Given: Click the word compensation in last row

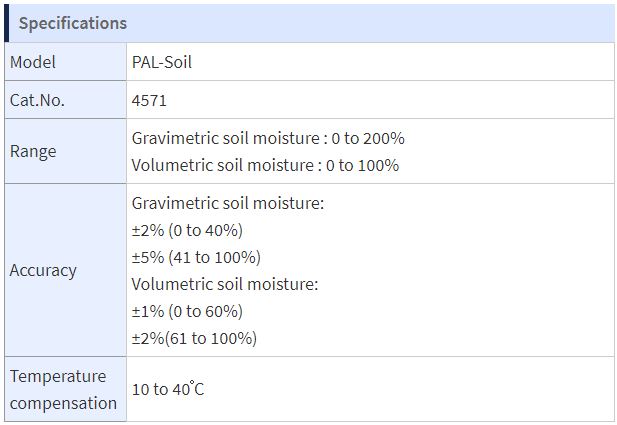Looking at the screenshot, I should click(x=63, y=403).
